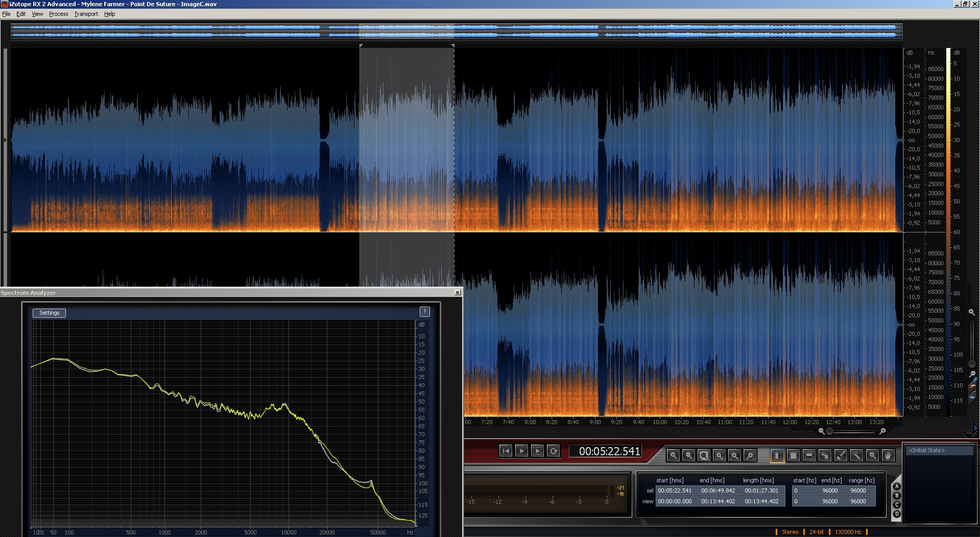Switch to compare slot D

pyautogui.click(x=897, y=514)
